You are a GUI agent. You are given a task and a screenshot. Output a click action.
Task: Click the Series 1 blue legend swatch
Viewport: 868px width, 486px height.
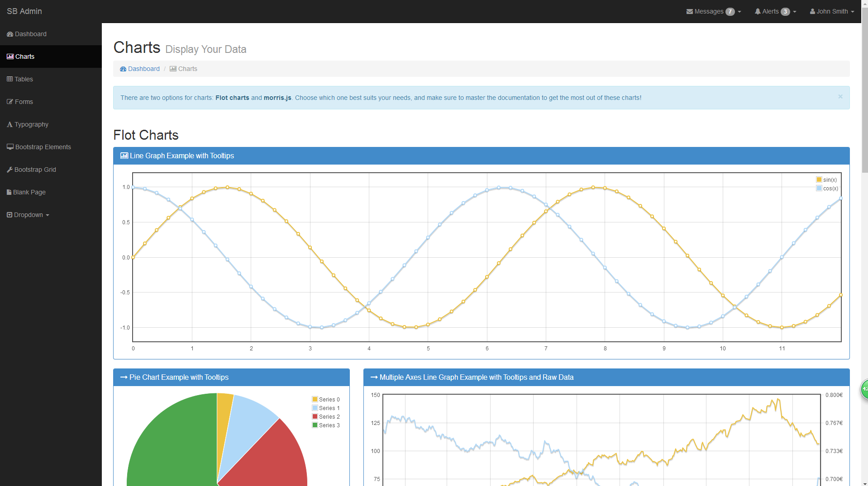(x=315, y=408)
